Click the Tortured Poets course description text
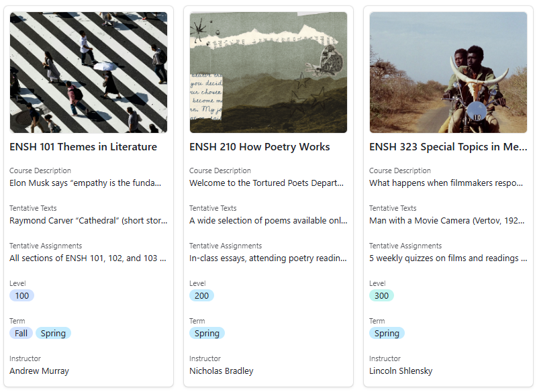Viewport: 537px width, 392px height. coord(266,183)
